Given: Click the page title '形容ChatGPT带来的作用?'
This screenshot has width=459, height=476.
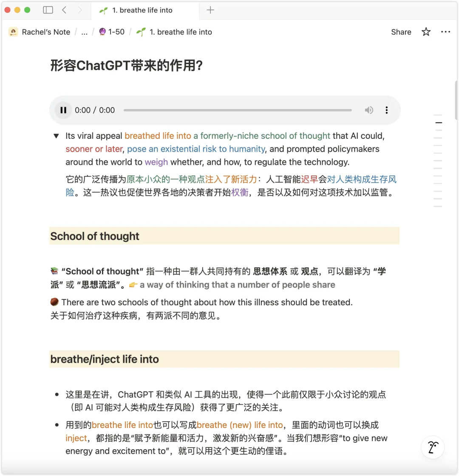Looking at the screenshot, I should click(x=127, y=65).
